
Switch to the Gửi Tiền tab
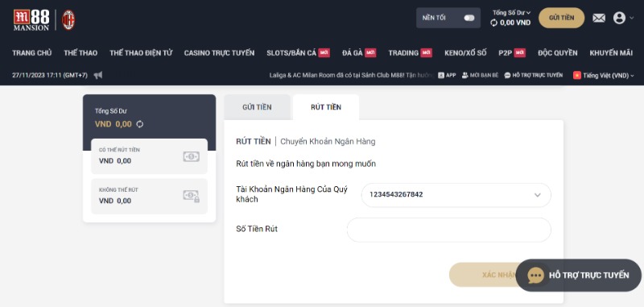[x=257, y=107]
